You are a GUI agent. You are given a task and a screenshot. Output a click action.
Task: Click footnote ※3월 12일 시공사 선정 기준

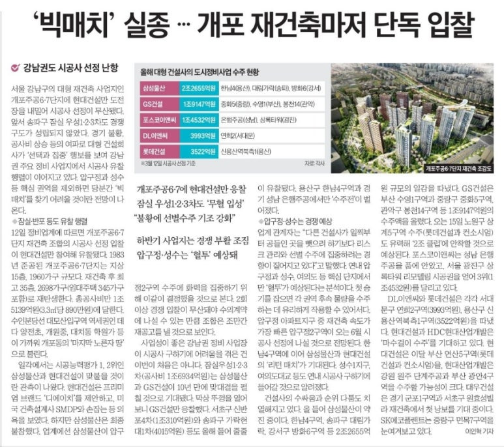click(168, 164)
